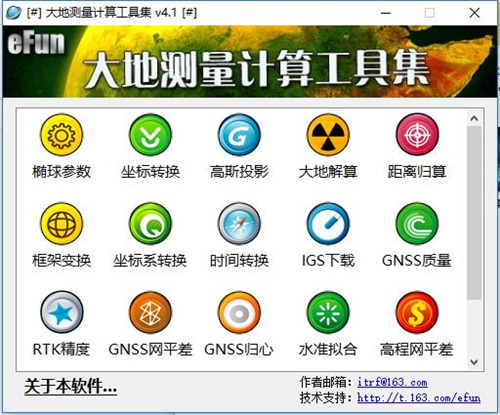Click the GNSS网平差 label text

coord(150,349)
